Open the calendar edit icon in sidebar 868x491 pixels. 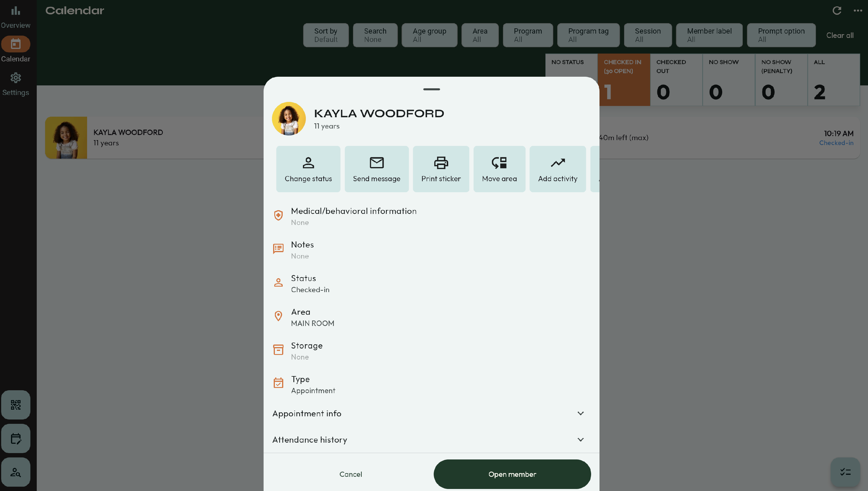point(16,438)
